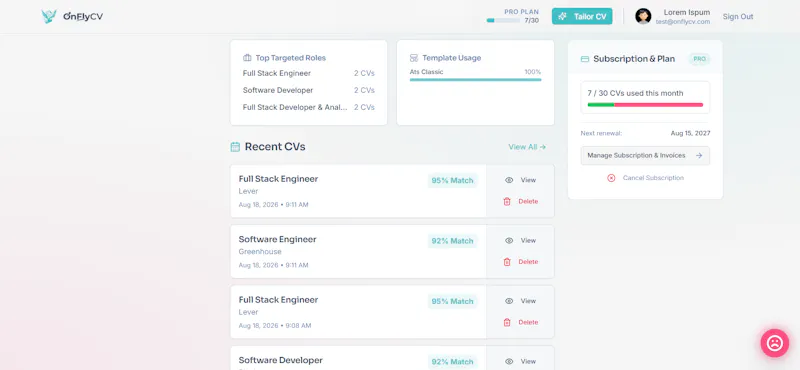Click trash icon for Full Stack Engineer 9:11 AM CV
This screenshot has width=800, height=370.
coord(507,202)
